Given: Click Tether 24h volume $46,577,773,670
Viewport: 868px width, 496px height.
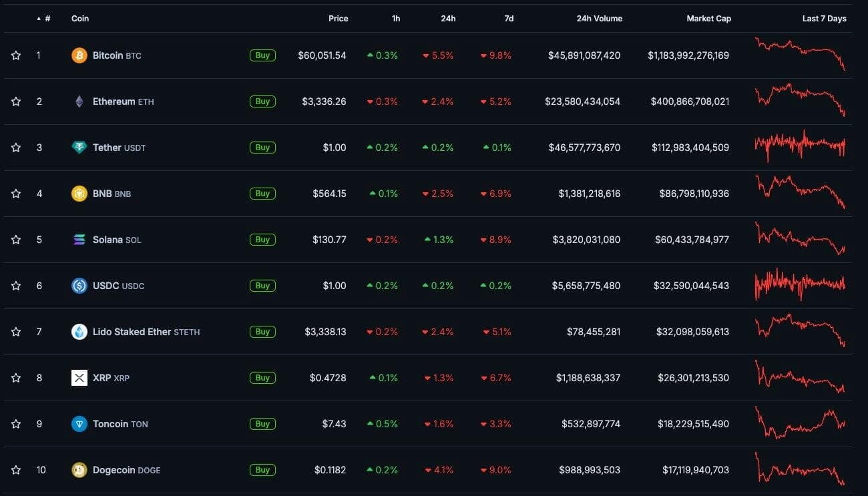Looking at the screenshot, I should tap(584, 148).
